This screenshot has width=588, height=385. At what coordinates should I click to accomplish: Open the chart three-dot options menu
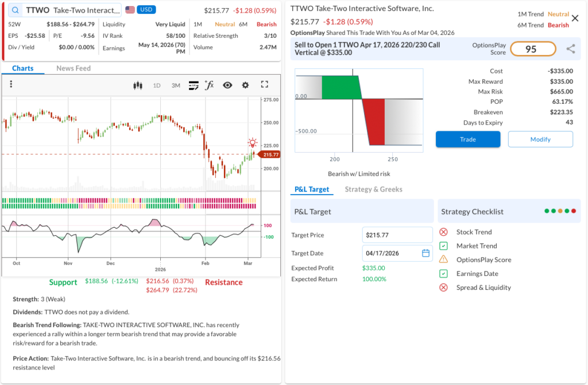[11, 84]
